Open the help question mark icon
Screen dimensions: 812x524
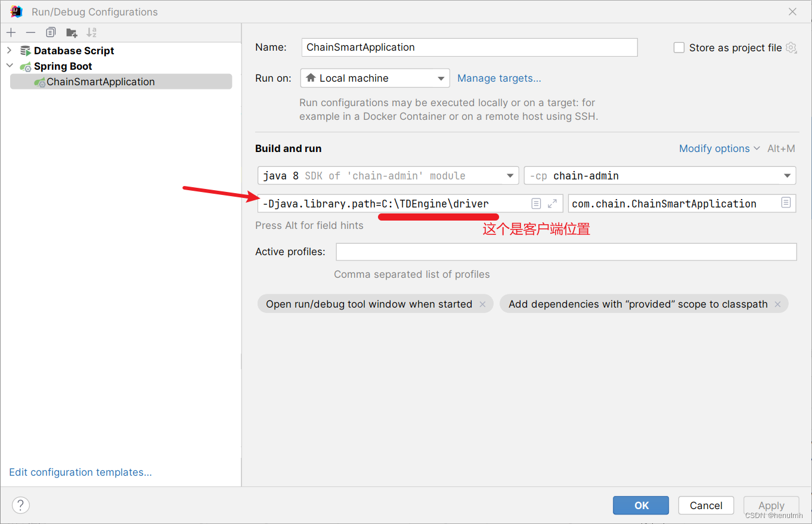pos(20,505)
